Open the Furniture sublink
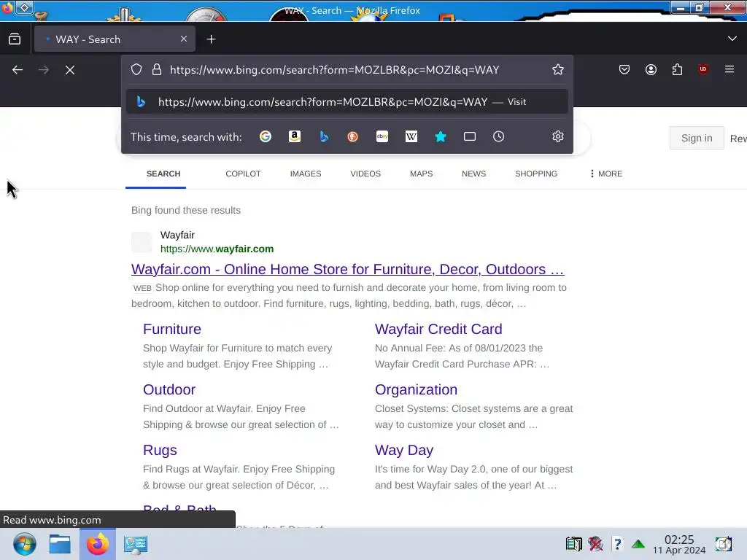The height and width of the screenshot is (560, 747). click(x=172, y=329)
